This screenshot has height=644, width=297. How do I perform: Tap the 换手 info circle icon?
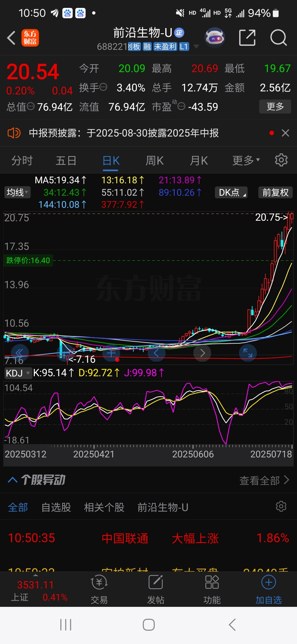point(103,88)
